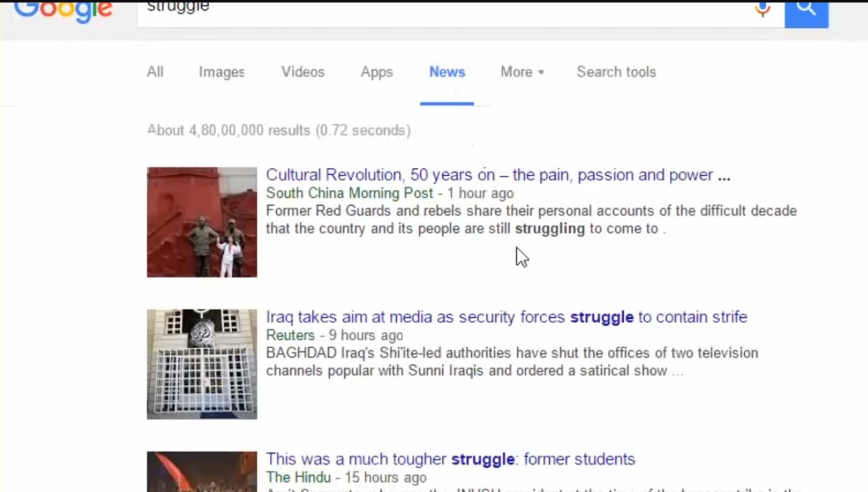Open the Images tab
This screenshot has height=492, width=868.
pyautogui.click(x=221, y=72)
